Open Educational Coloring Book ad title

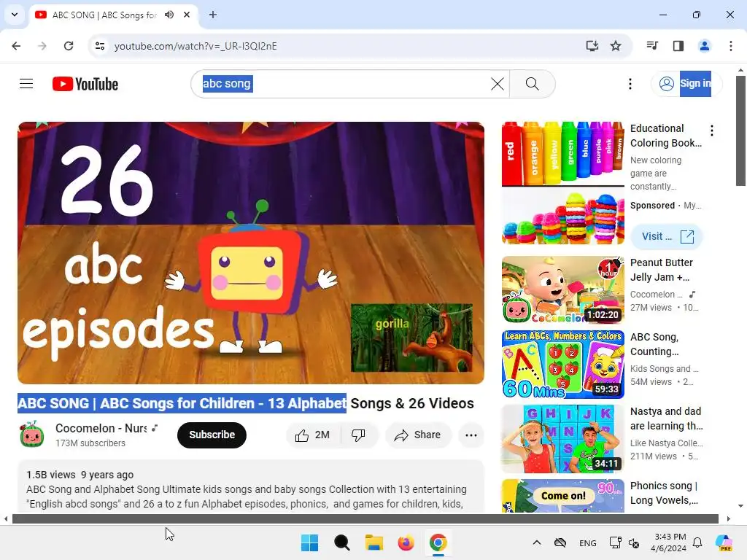click(665, 136)
